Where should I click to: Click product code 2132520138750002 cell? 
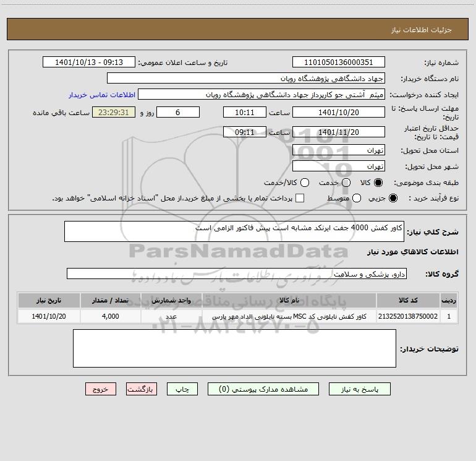408,316
